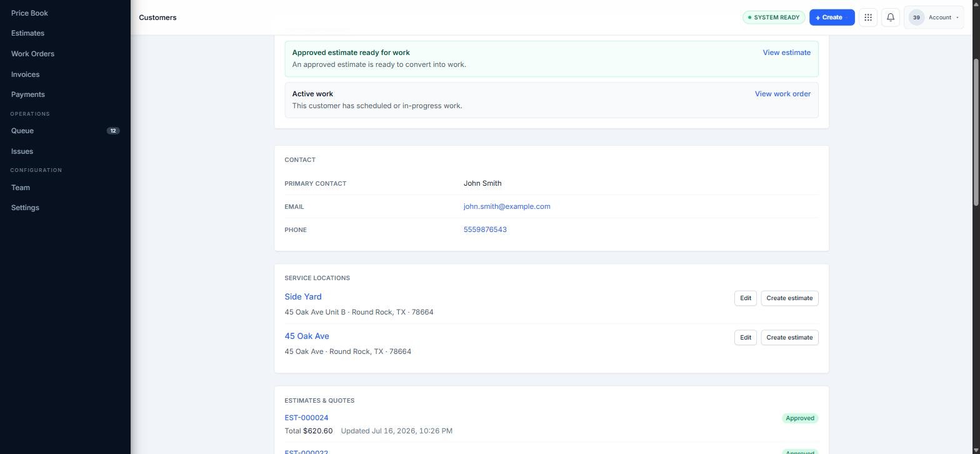Click the Queue count badge 12
This screenshot has width=980, height=454.
click(113, 131)
